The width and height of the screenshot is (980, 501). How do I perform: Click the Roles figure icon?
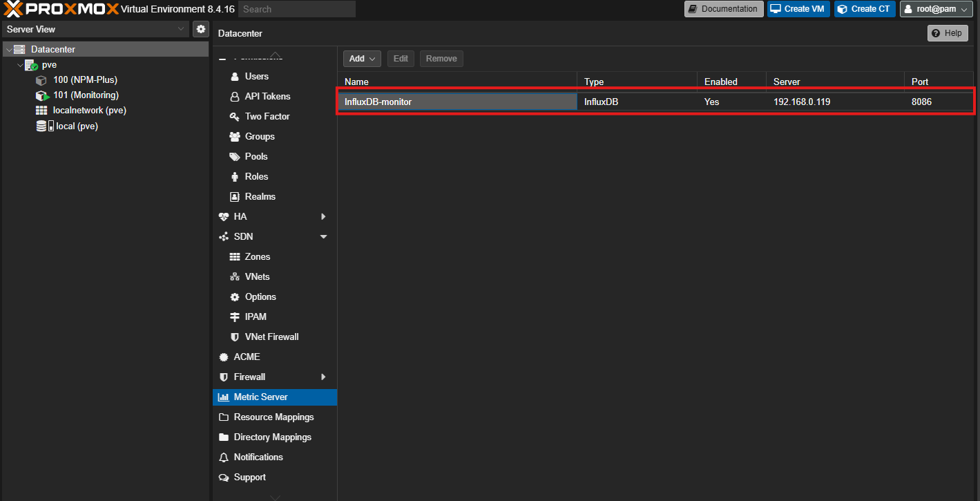tap(235, 177)
